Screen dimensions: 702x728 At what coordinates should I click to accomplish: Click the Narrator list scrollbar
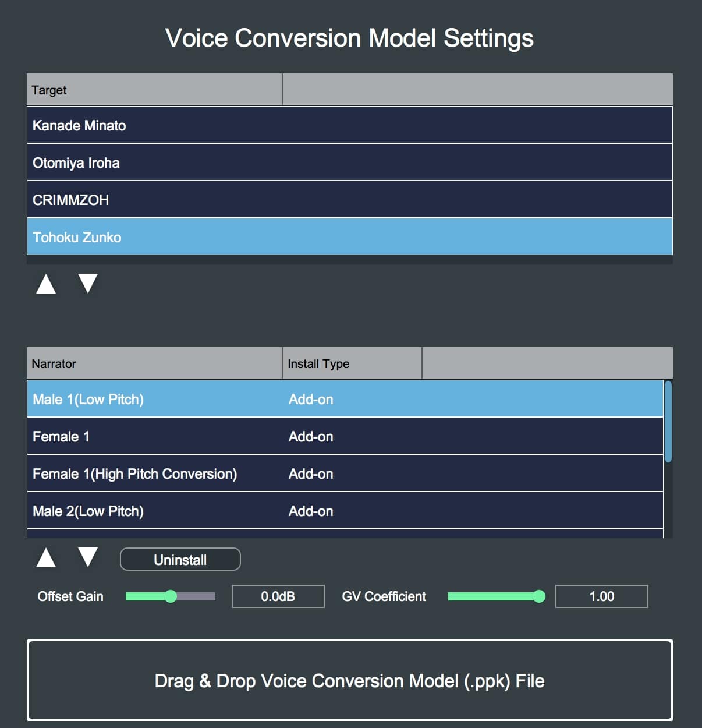point(668,422)
